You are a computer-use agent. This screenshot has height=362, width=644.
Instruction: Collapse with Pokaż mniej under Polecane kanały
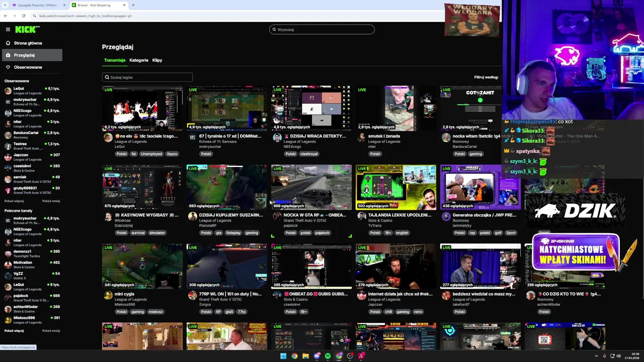(x=51, y=331)
